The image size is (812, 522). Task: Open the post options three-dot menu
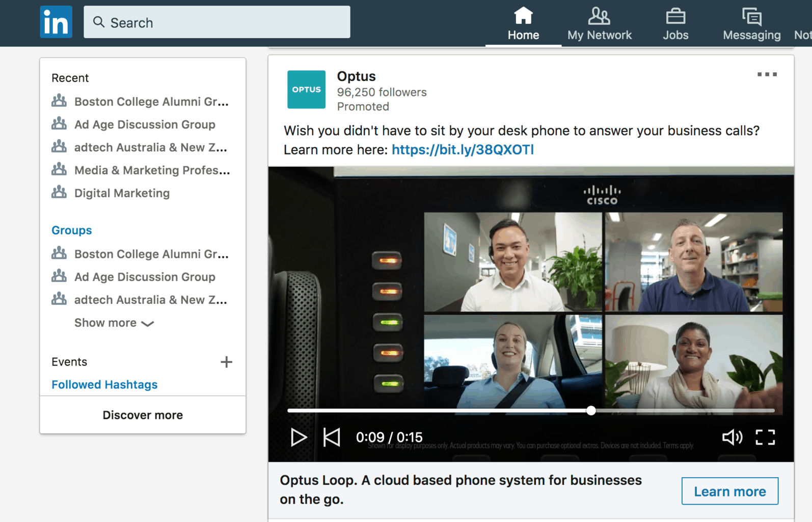[x=767, y=74]
